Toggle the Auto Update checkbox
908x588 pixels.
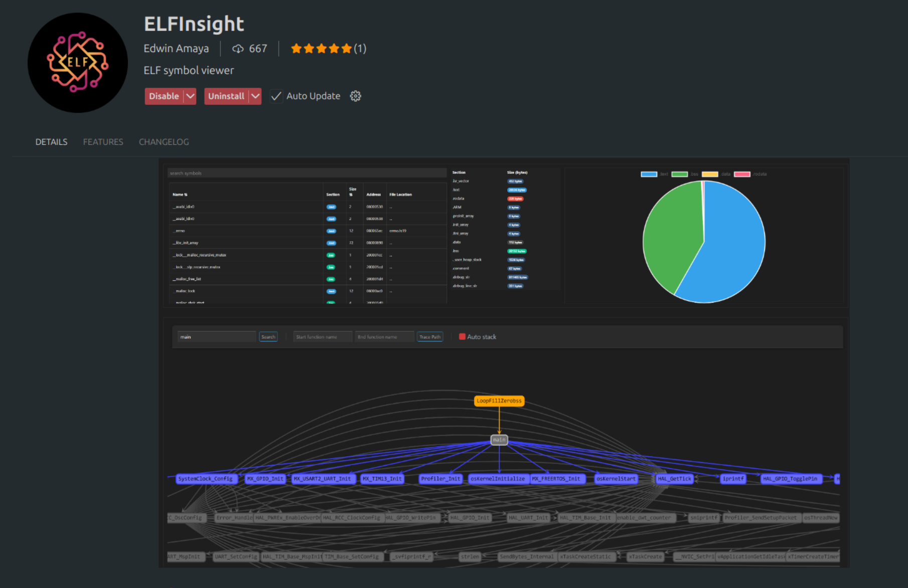click(276, 96)
